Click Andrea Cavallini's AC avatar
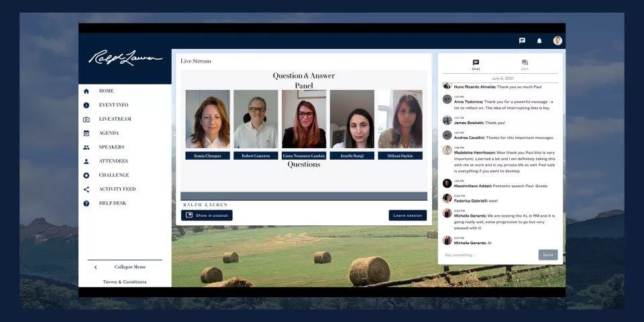This screenshot has height=322, width=644. 447,135
